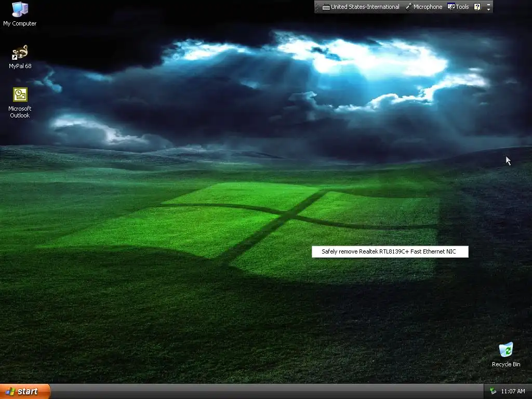Toggle the Microphone on the language bar

tap(424, 7)
